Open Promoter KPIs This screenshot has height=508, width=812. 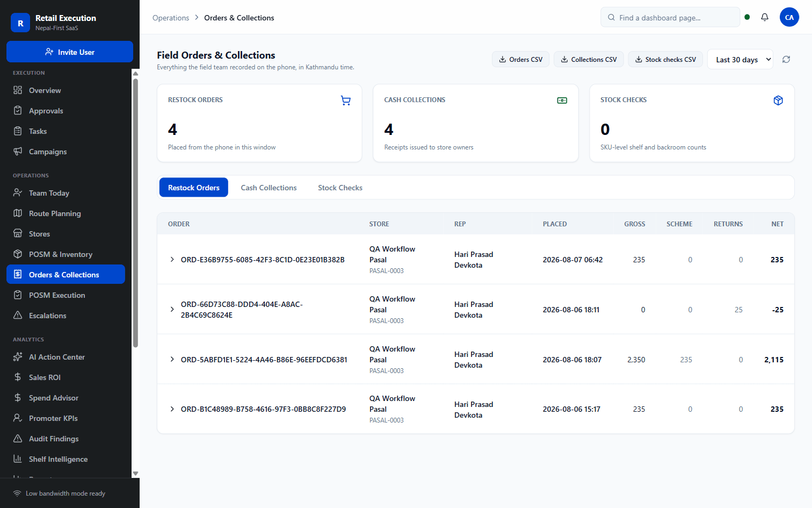click(66, 418)
